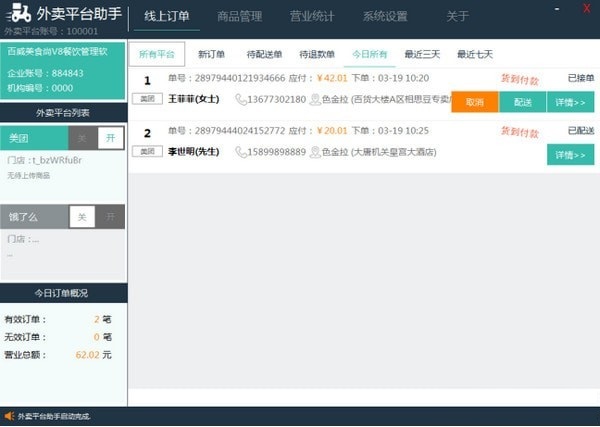Expand details of order 2 with 详情>>
The width and height of the screenshot is (600, 427).
click(570, 154)
